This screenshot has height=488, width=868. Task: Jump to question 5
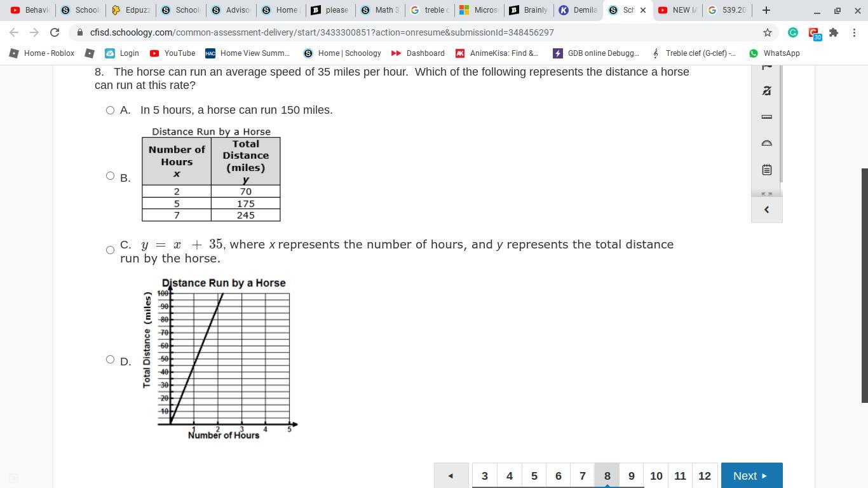[x=534, y=475]
